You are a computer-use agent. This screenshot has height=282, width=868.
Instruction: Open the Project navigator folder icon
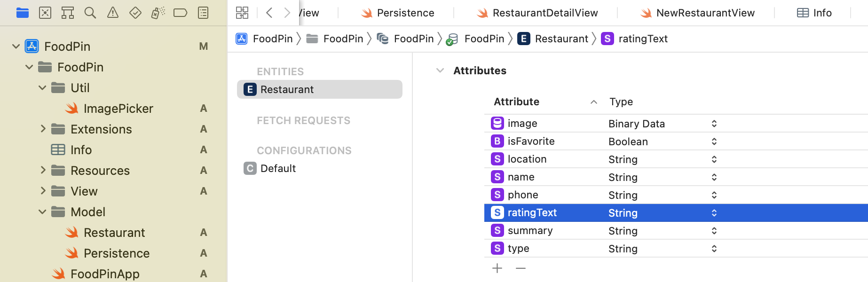(x=23, y=13)
